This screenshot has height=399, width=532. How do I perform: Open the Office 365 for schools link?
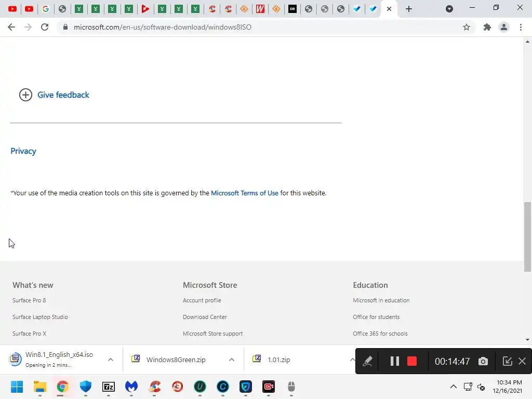point(380,334)
